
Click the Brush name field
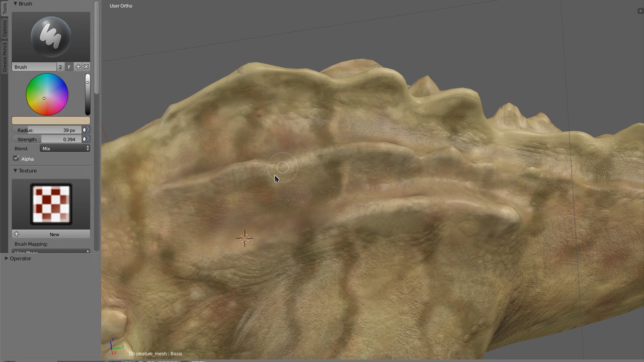click(x=34, y=67)
